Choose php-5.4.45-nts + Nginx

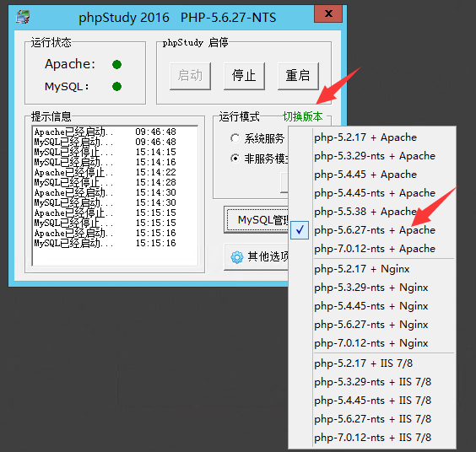[x=372, y=306]
